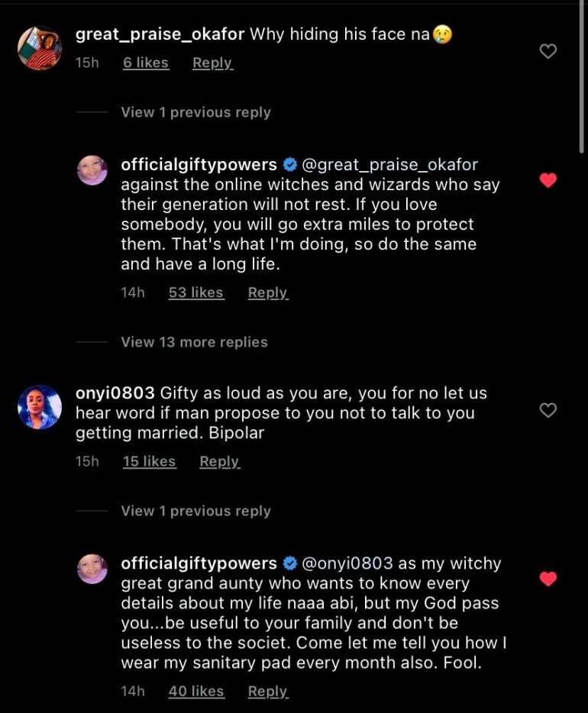
Task: Tap officialgiftypowers avatar on second reply
Action: coord(93,569)
